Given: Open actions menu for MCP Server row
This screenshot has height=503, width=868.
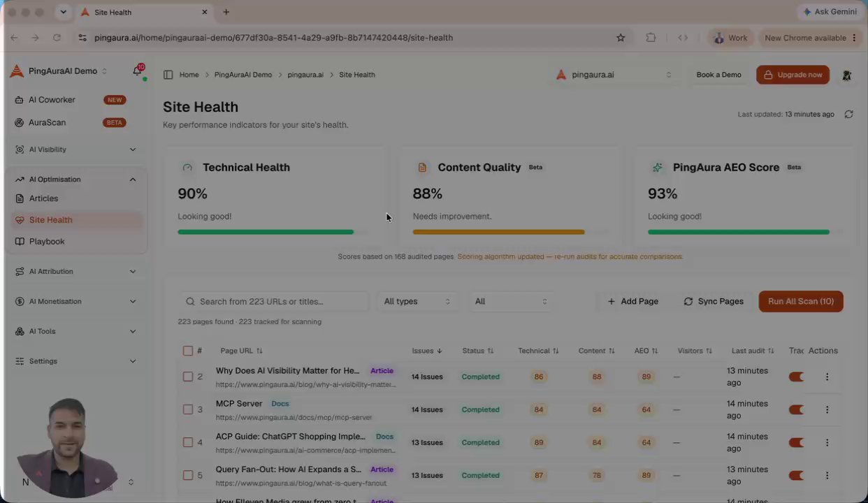Looking at the screenshot, I should [827, 409].
